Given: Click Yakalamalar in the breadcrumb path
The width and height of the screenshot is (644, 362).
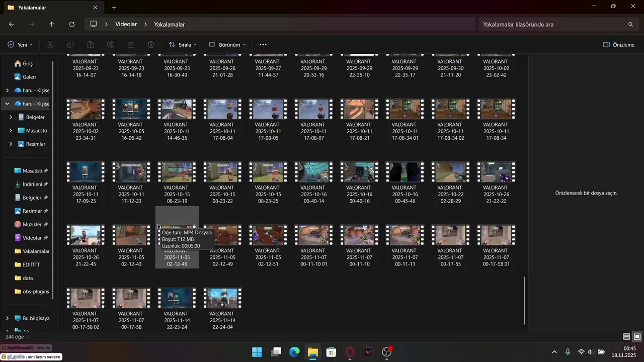Looking at the screenshot, I should [170, 24].
